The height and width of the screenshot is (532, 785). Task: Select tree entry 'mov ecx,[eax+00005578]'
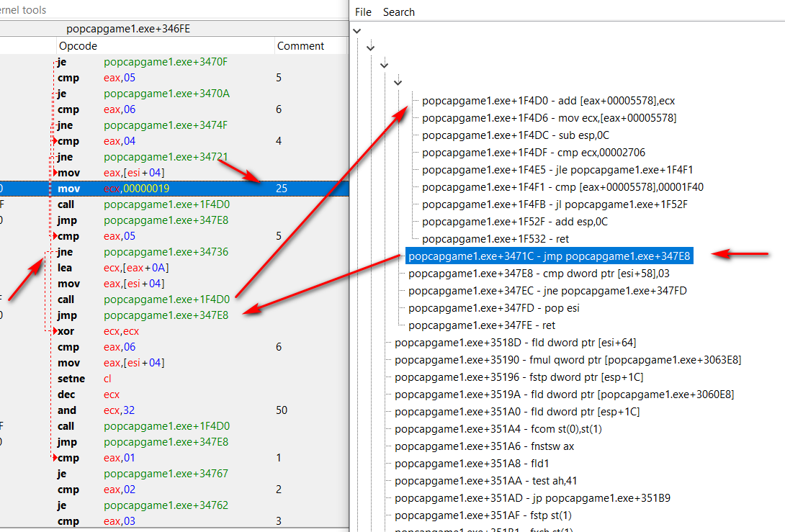(x=549, y=118)
